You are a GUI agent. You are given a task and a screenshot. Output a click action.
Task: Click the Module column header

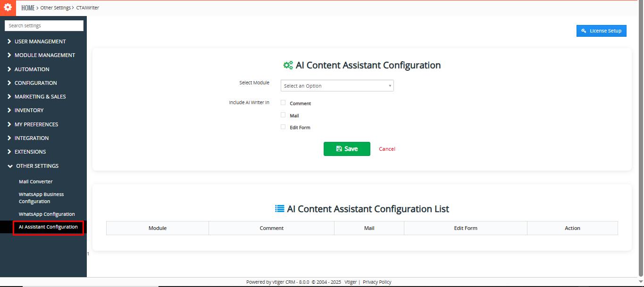pyautogui.click(x=158, y=228)
